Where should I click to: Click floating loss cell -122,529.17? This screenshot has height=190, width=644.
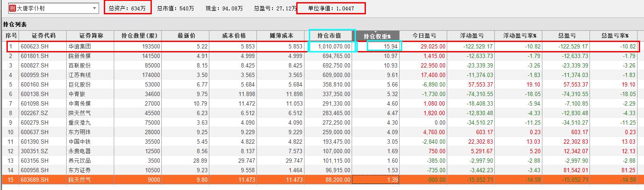coord(477,46)
